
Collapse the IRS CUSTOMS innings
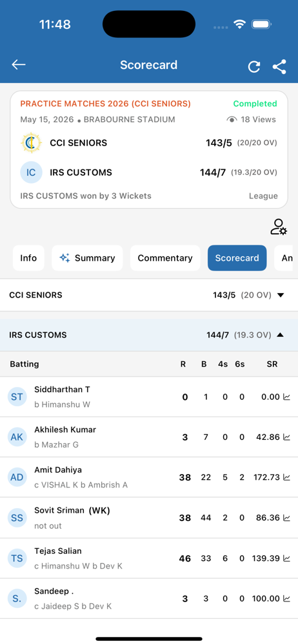pyautogui.click(x=149, y=335)
